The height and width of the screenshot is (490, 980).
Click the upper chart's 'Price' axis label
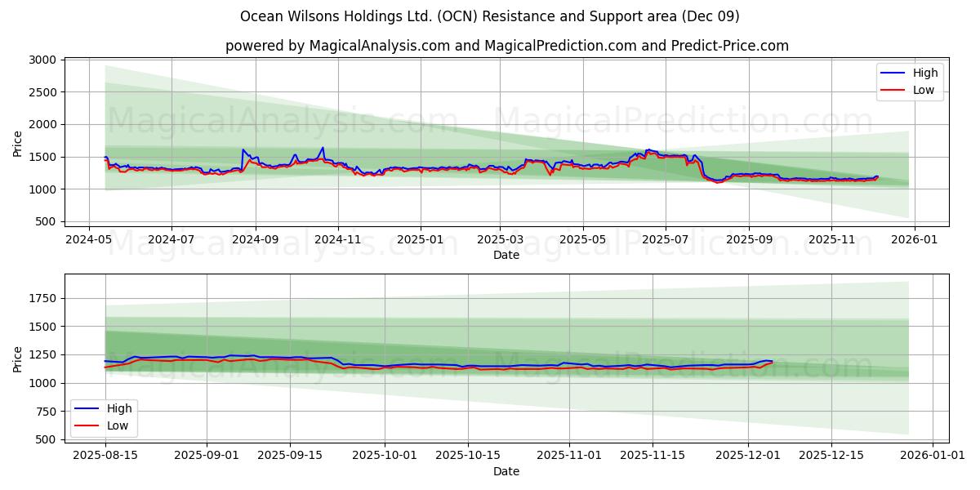click(x=18, y=143)
